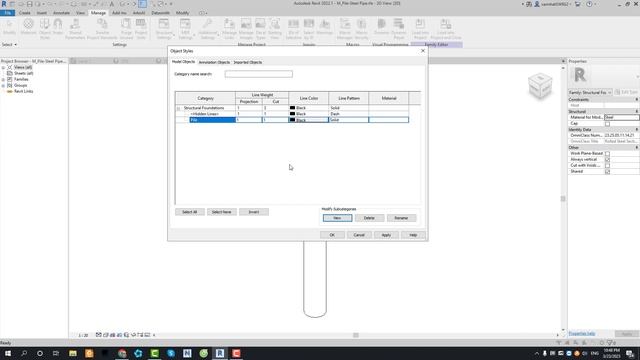Click the Black line color of Pile row
640x360 pixels.
pos(309,120)
